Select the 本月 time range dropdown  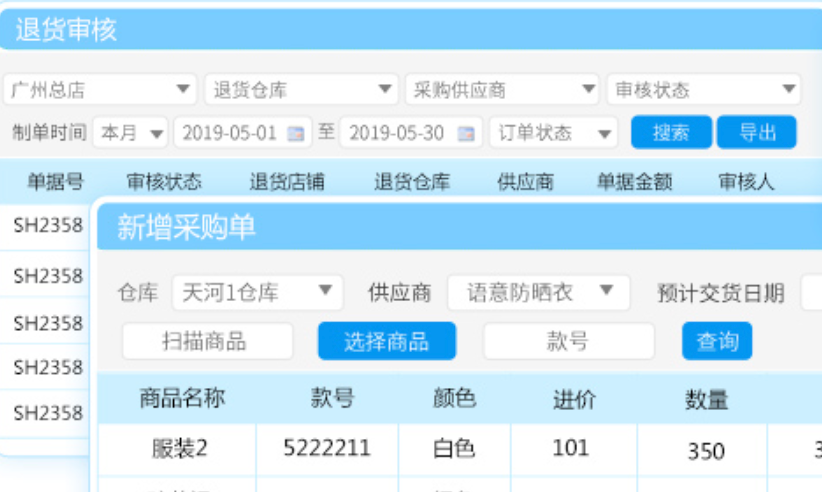click(130, 133)
